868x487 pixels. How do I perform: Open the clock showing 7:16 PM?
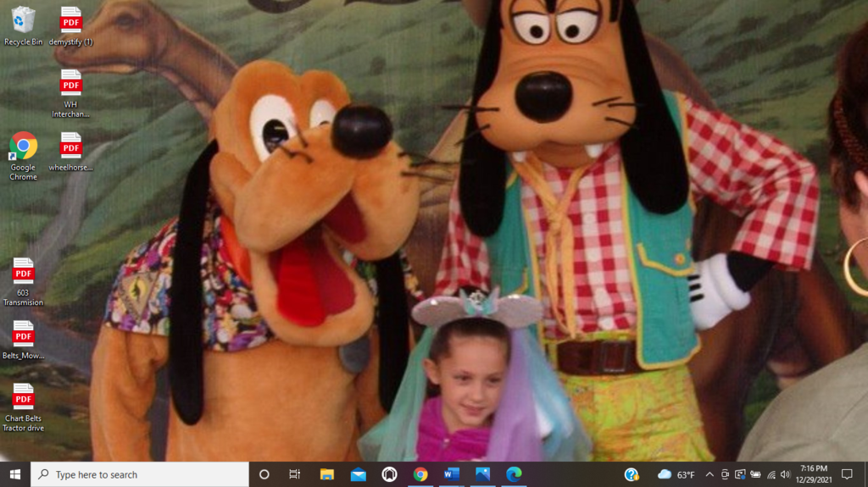coord(814,474)
